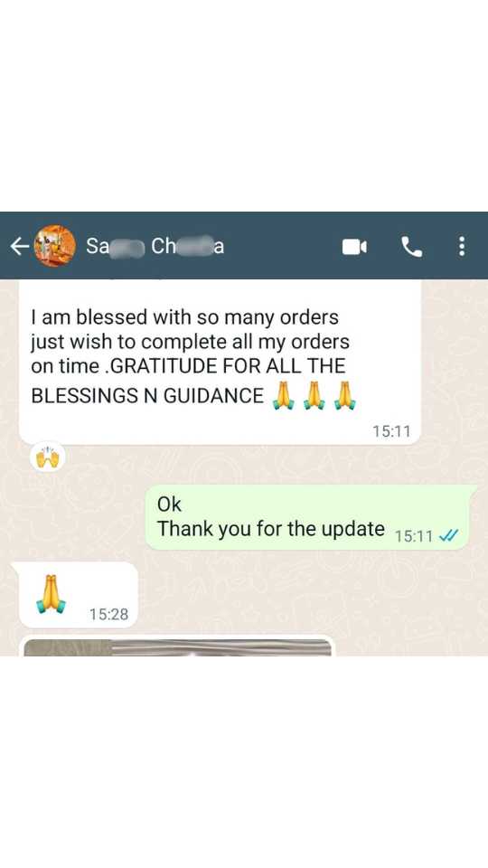Go back using the header arrow
Image resolution: width=488 pixels, height=868 pixels.
coord(19,247)
